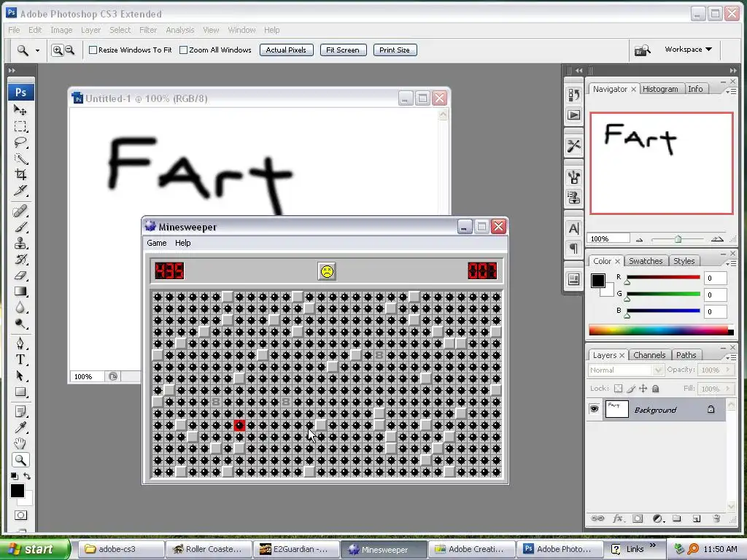Image resolution: width=747 pixels, height=560 pixels.
Task: Toggle Lock image pixels in Layers panel
Action: point(631,389)
